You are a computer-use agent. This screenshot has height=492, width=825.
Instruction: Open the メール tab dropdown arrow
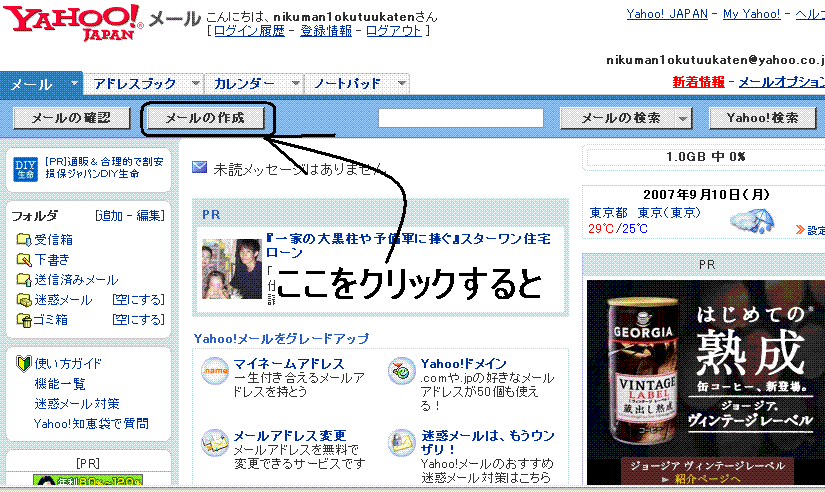point(74,83)
